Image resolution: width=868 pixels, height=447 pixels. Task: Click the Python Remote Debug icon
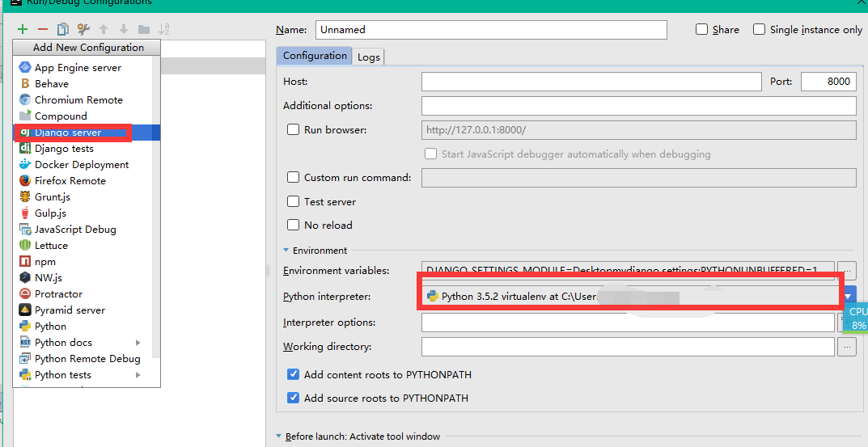[x=25, y=358]
